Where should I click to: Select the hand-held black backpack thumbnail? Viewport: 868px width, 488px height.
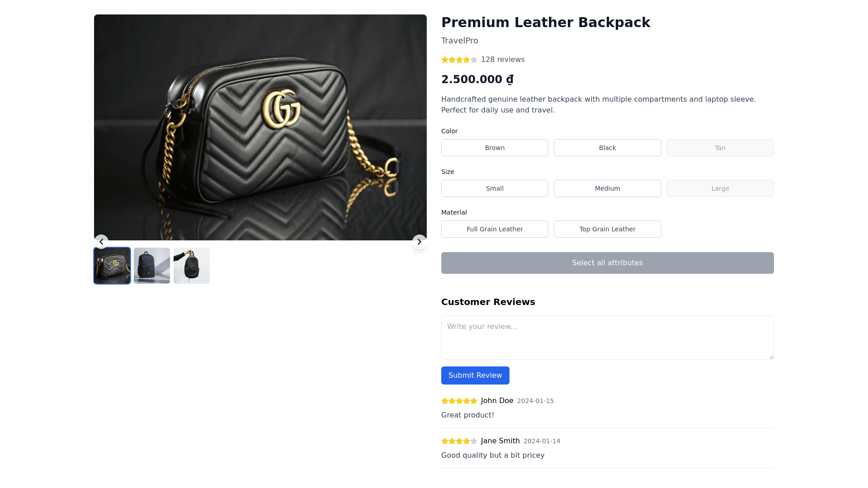click(x=192, y=266)
